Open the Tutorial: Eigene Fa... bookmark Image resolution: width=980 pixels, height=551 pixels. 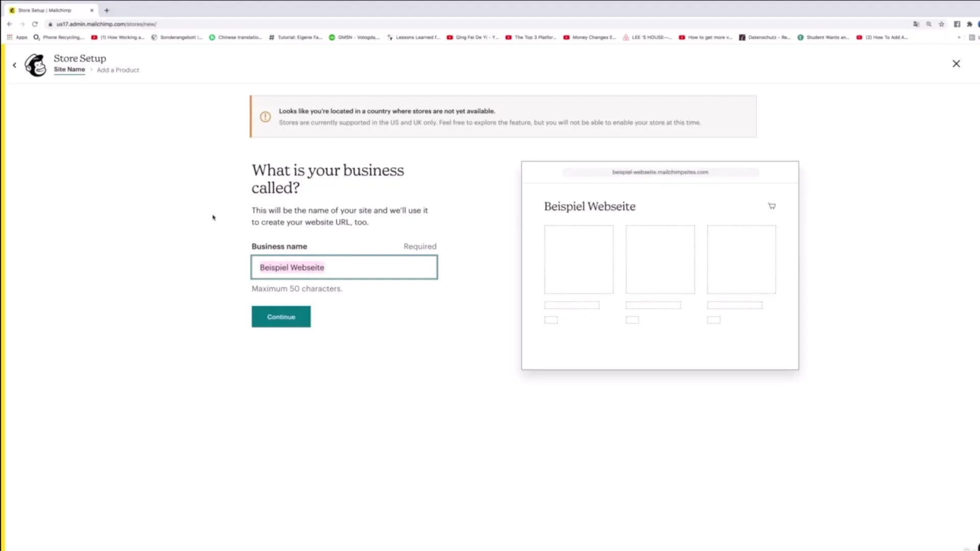296,37
